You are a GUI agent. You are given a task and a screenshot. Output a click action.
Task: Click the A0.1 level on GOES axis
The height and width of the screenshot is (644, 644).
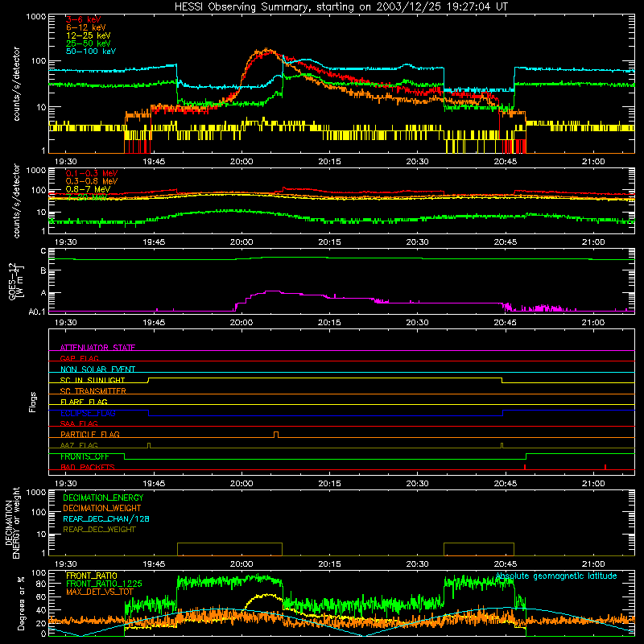(x=37, y=312)
